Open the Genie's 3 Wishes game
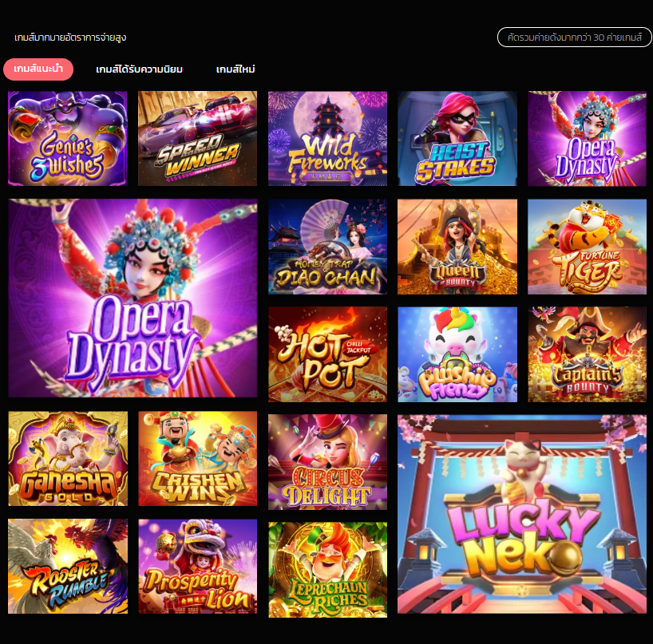 68,138
